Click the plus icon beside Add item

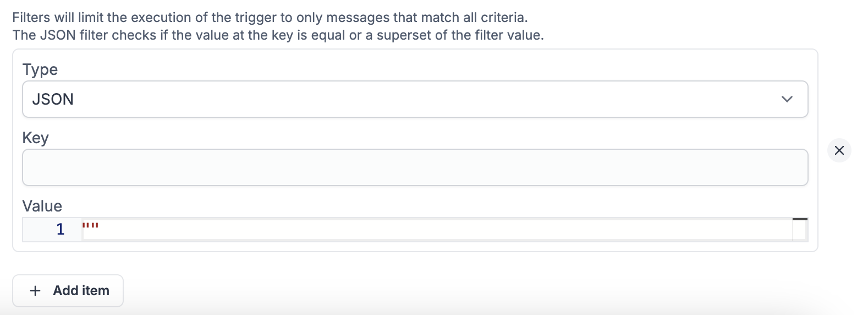(35, 291)
